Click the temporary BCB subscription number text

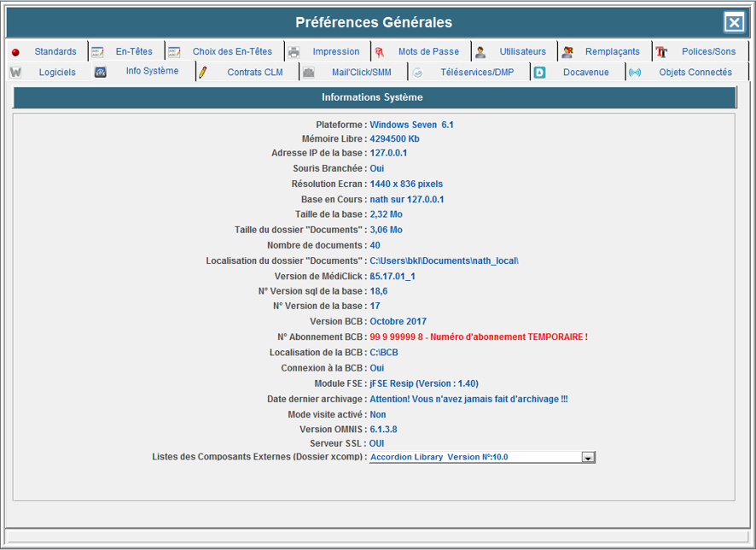click(478, 337)
